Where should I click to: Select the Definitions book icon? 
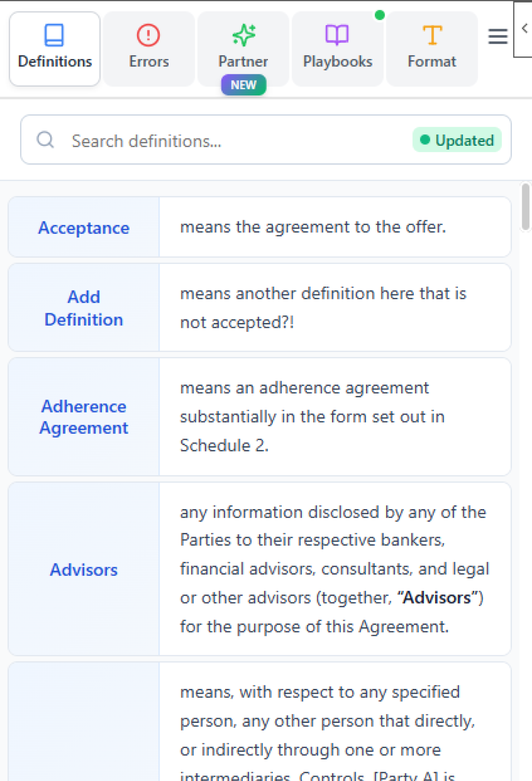[x=54, y=35]
